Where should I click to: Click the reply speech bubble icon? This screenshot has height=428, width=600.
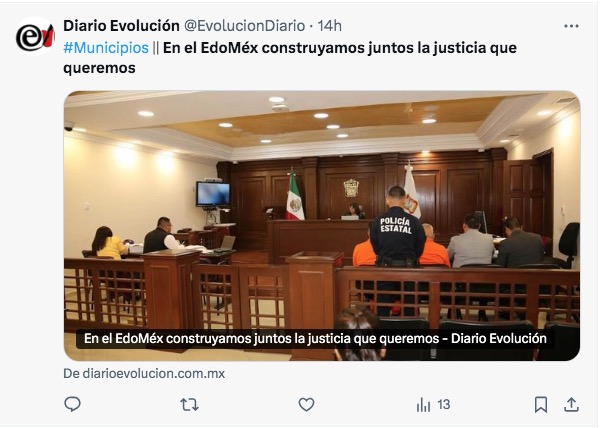(x=72, y=404)
